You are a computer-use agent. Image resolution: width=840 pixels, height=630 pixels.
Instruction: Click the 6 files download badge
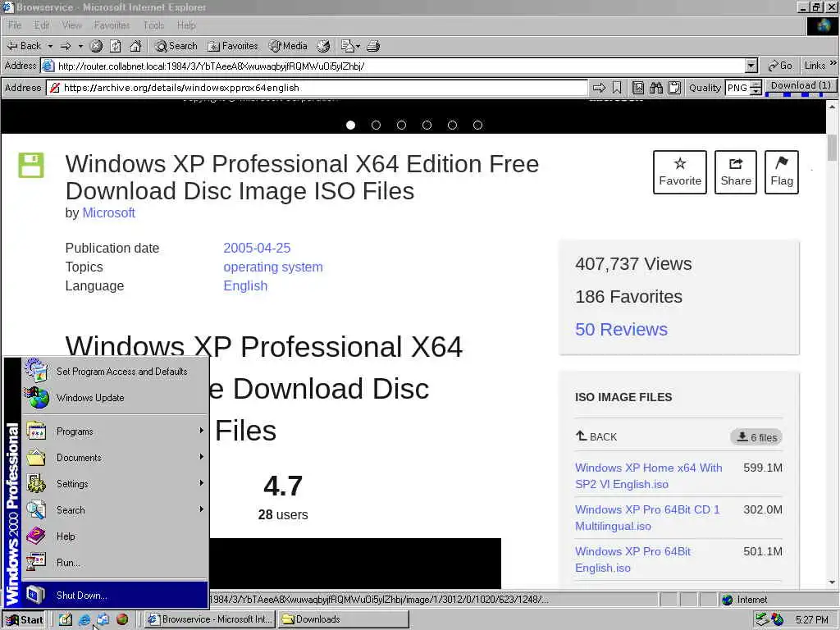[x=756, y=437]
